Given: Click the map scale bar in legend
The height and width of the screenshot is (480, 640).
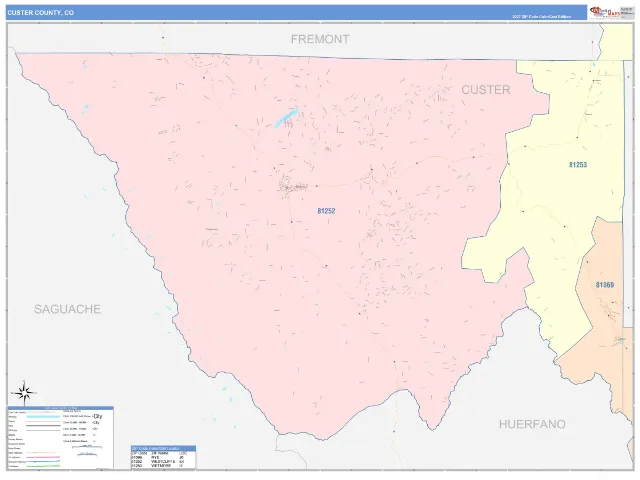Looking at the screenshot, I should pos(87,447).
